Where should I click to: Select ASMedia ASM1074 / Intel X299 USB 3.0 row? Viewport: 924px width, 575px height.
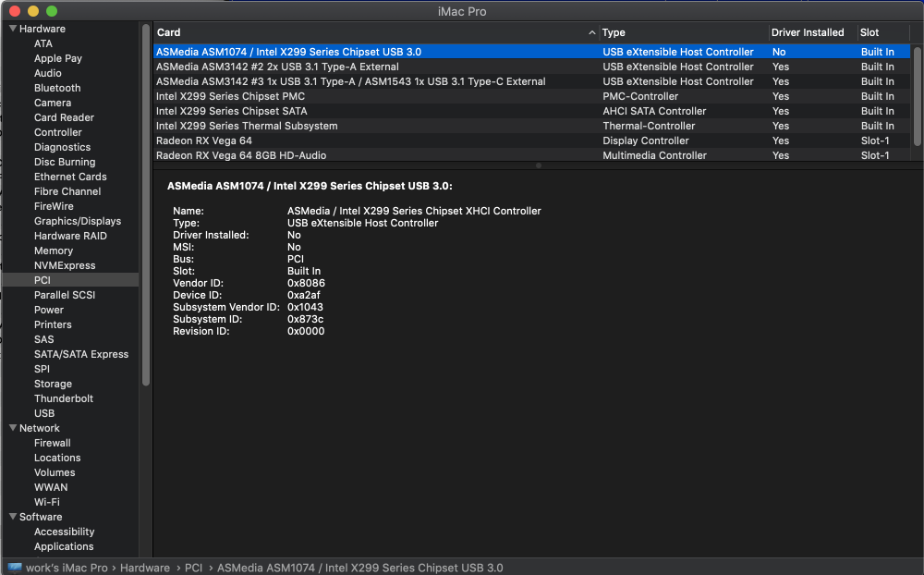tap(531, 52)
